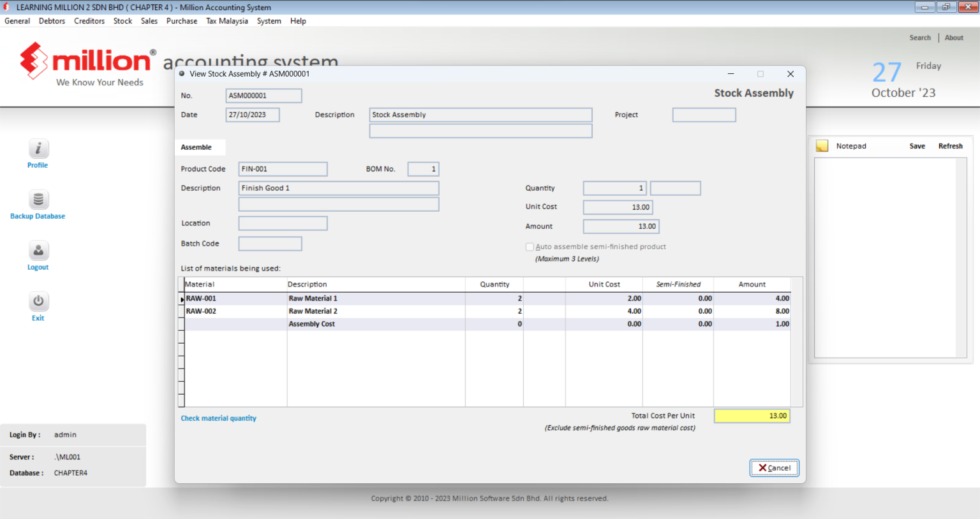Click the BOM No. field
Viewport: 980px width, 519px height.
pyautogui.click(x=423, y=169)
